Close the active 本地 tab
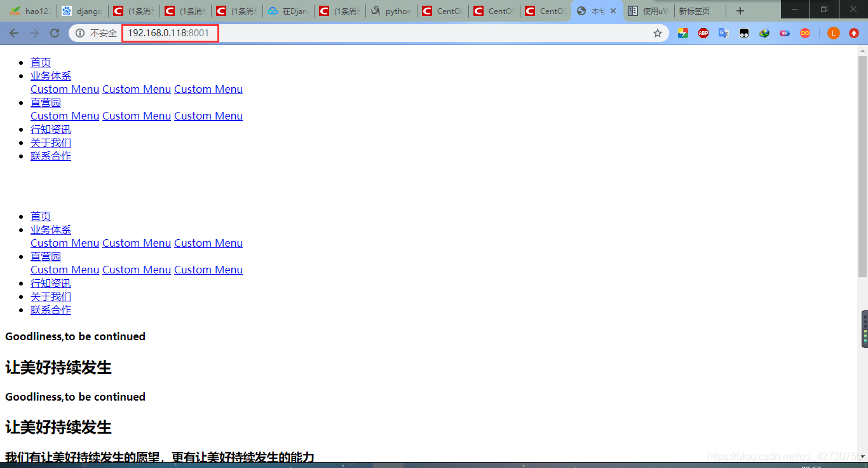The width and height of the screenshot is (868, 468). pos(613,11)
